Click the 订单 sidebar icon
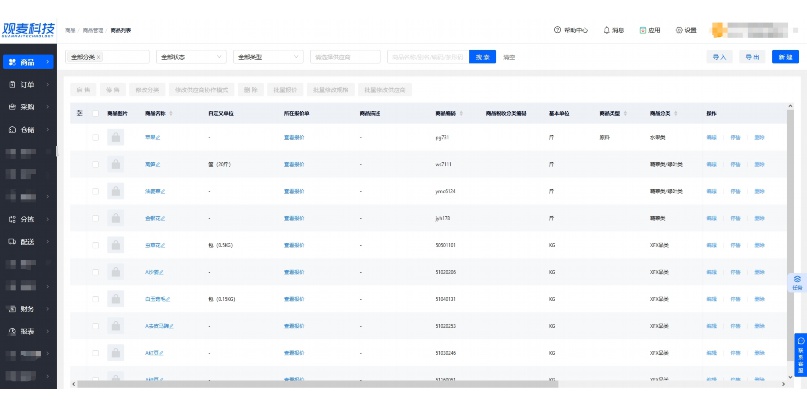 [x=12, y=84]
